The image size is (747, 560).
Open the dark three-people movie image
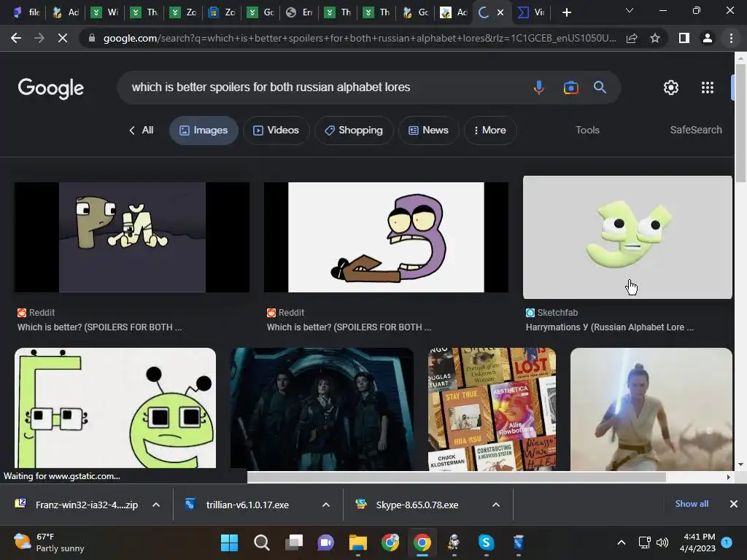pos(322,410)
